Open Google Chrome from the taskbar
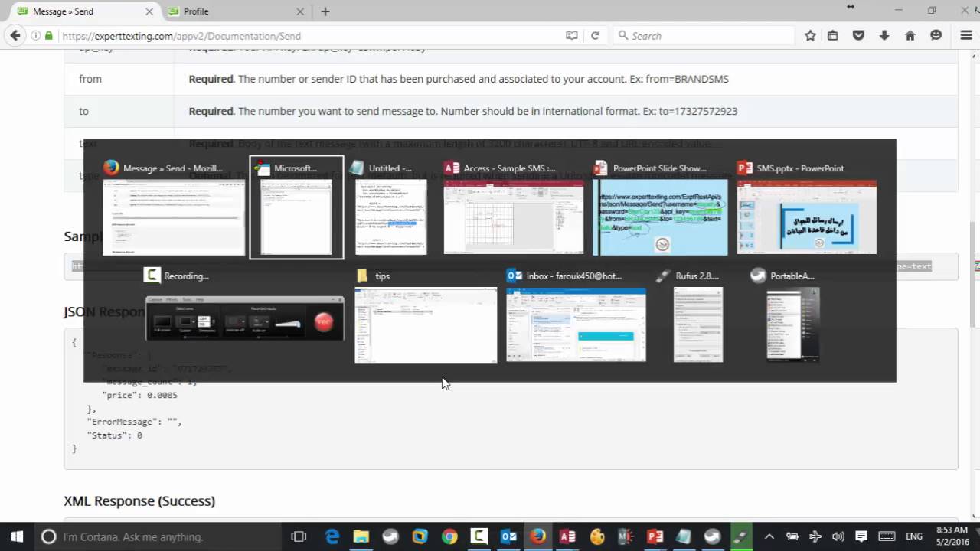The image size is (980, 551). coord(449,536)
